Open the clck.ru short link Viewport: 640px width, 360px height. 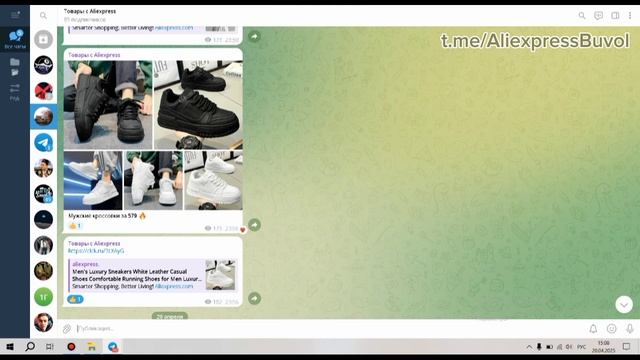coord(96,251)
